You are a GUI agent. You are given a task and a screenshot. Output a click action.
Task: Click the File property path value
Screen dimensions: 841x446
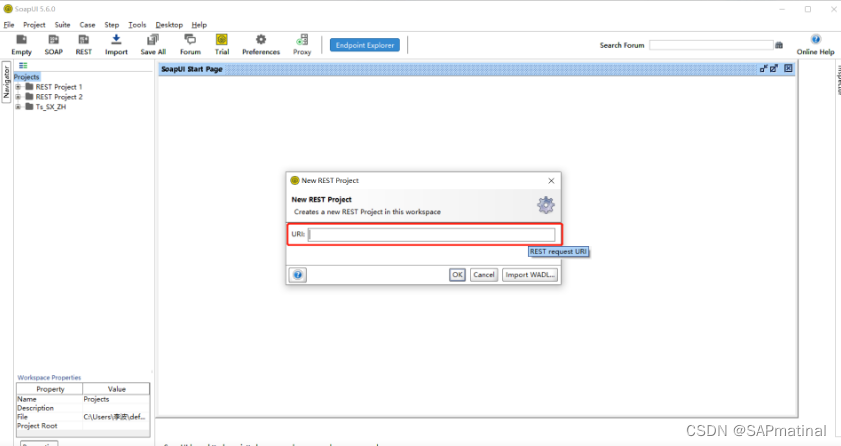tap(114, 417)
